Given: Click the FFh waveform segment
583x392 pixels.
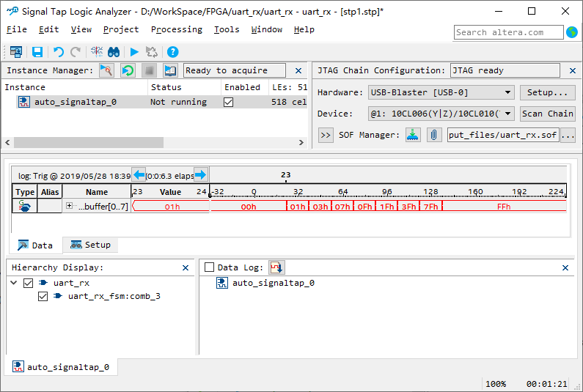Looking at the screenshot, I should point(504,207).
